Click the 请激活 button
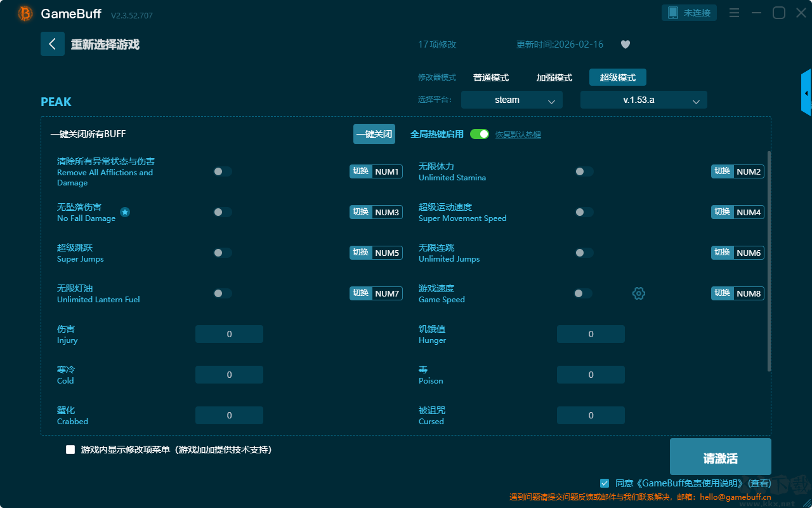The height and width of the screenshot is (508, 812). click(x=721, y=457)
